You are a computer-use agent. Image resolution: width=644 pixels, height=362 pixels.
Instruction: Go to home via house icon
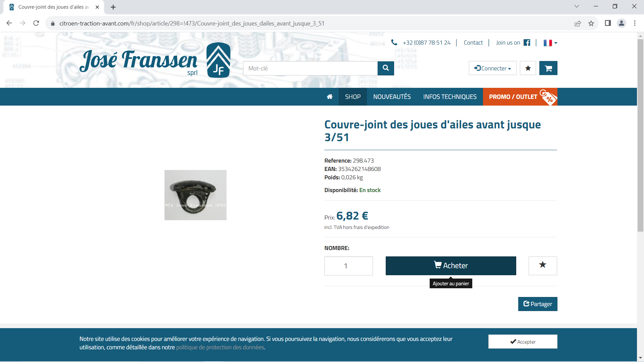(x=330, y=97)
